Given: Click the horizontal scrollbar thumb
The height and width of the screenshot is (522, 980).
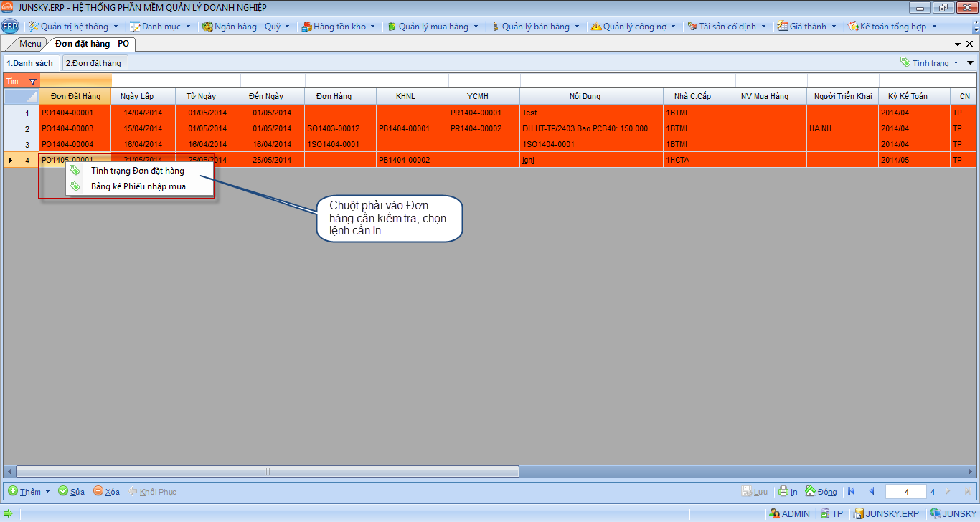Looking at the screenshot, I should click(267, 471).
